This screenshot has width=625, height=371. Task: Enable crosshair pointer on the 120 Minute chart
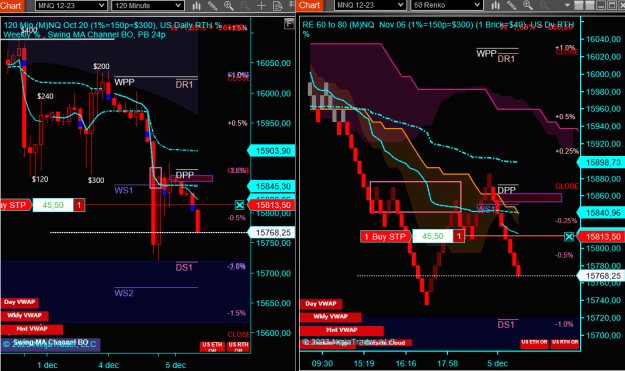click(261, 6)
